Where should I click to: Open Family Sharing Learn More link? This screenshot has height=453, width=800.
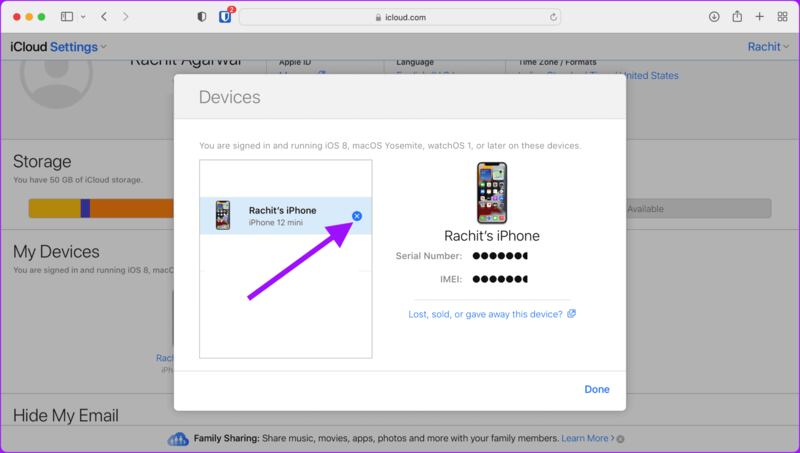click(x=587, y=439)
